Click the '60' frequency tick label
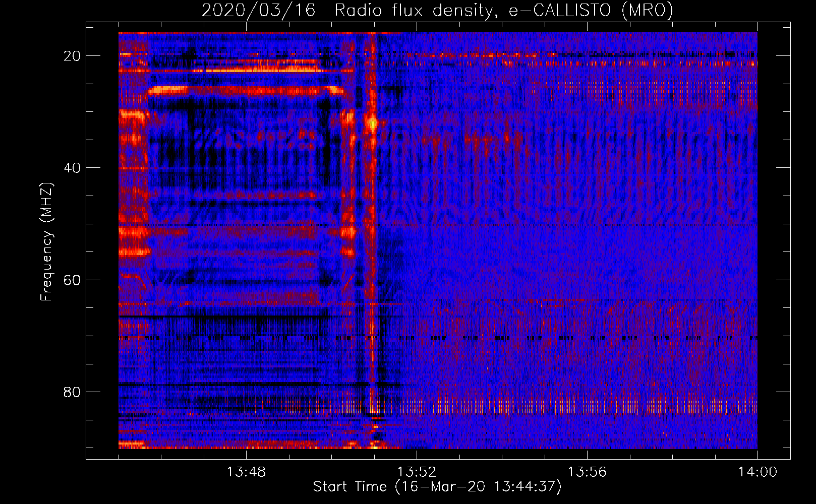The height and width of the screenshot is (504, 816). (73, 280)
